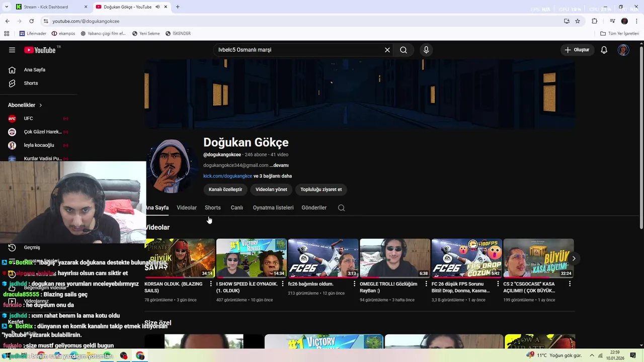Open Yeni Sekme bookmark

click(x=146, y=34)
